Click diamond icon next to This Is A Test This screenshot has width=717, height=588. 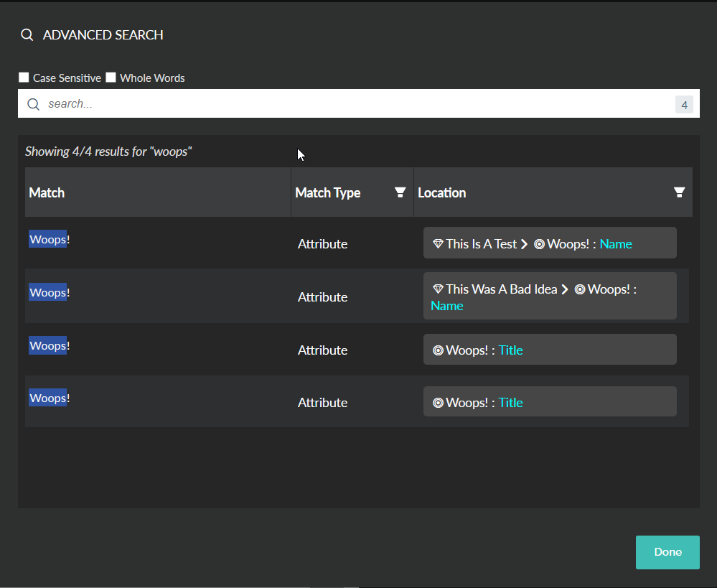coord(438,243)
